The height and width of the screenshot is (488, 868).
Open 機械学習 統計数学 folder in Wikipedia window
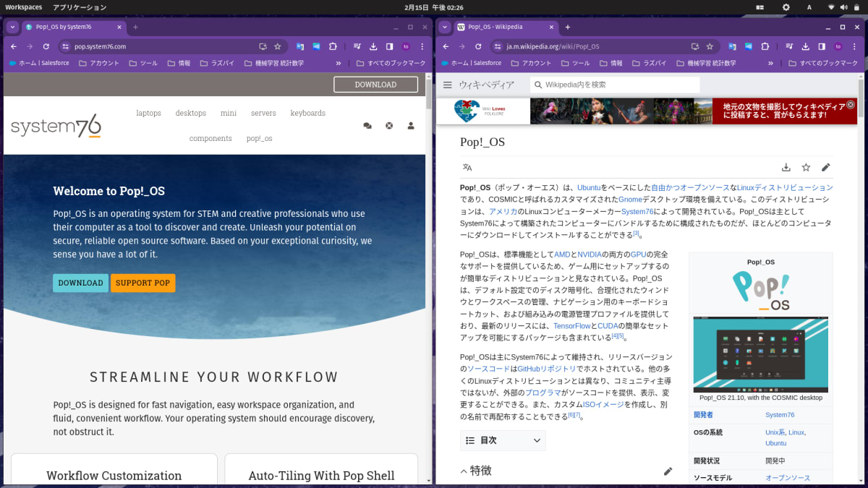coord(705,63)
